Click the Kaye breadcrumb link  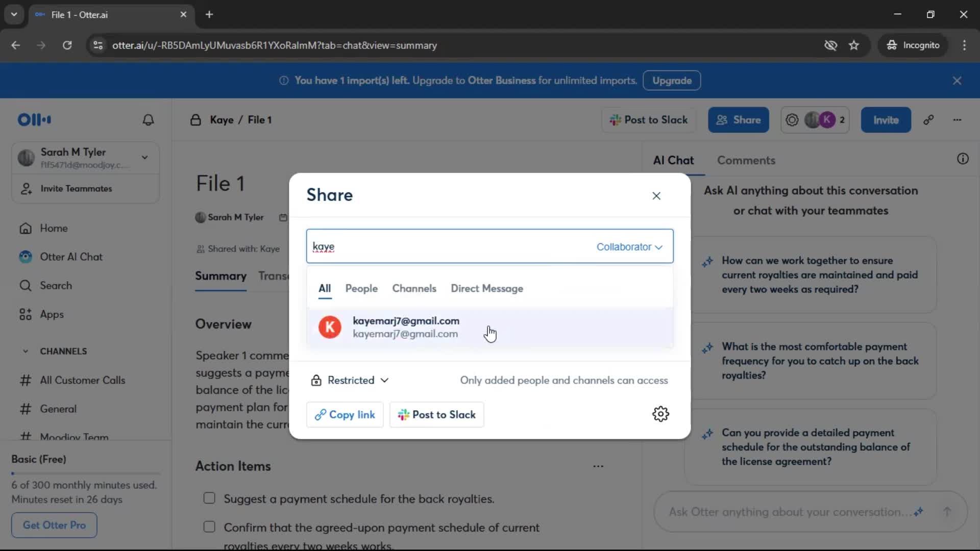pos(222,120)
